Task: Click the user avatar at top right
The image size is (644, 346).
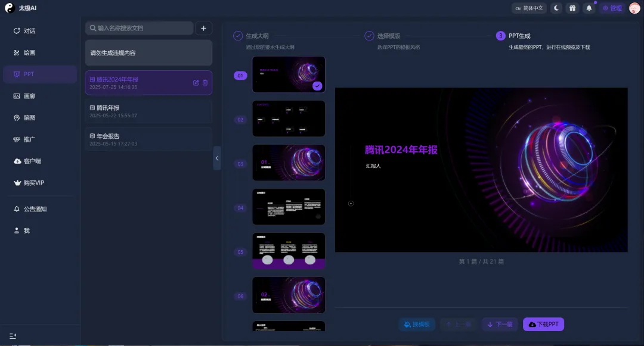Action: pyautogui.click(x=633, y=8)
